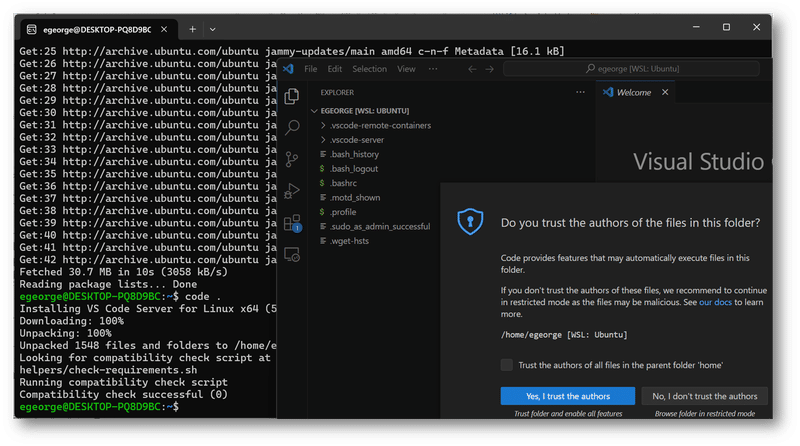800x446 pixels.
Task: Click Yes, I trust the authors button
Action: [x=568, y=396]
